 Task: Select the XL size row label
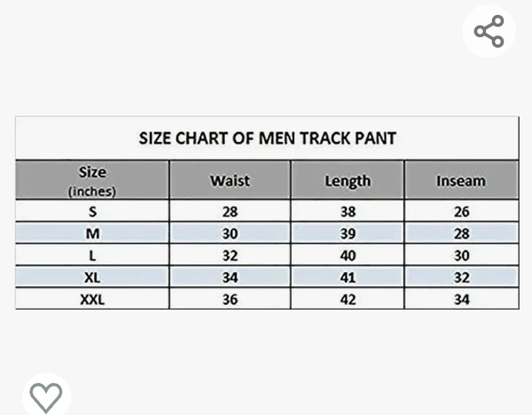click(92, 278)
